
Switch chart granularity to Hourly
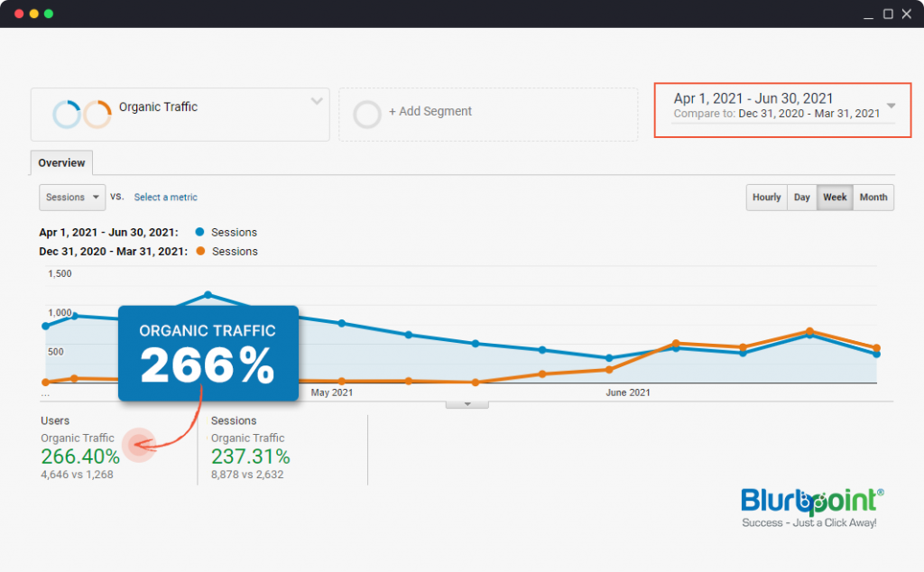point(766,198)
